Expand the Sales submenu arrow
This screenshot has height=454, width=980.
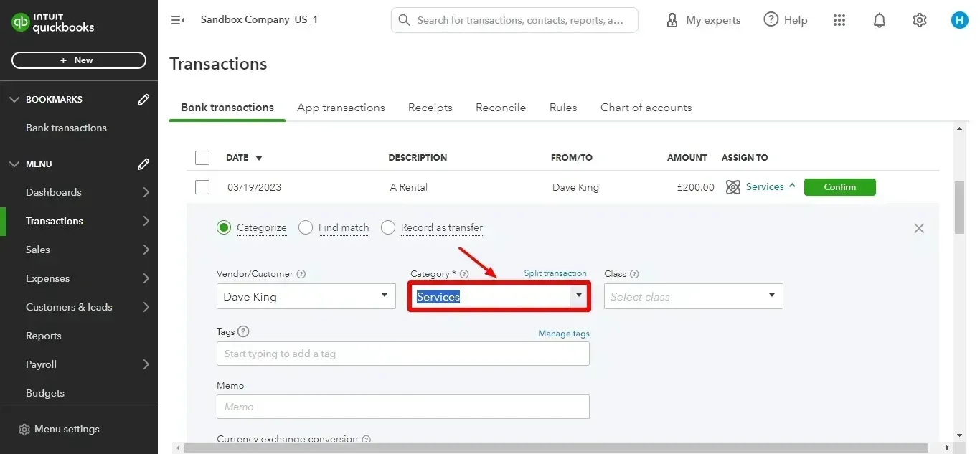pos(146,250)
